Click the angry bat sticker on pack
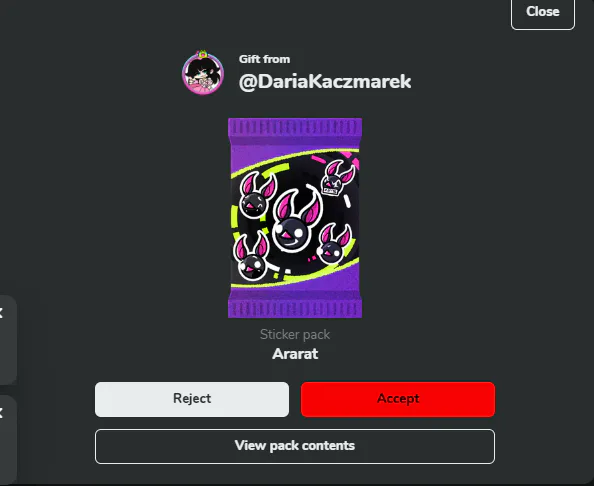The height and width of the screenshot is (486, 594). [x=337, y=178]
